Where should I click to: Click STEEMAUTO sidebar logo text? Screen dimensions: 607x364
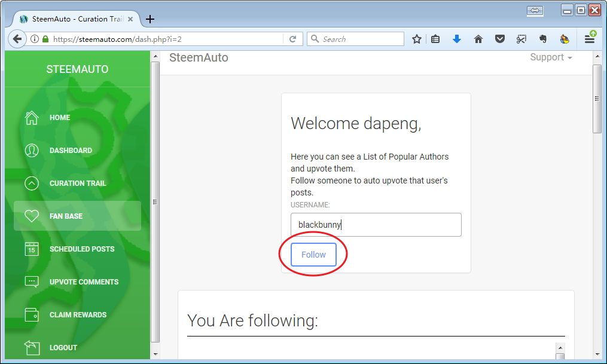click(77, 69)
